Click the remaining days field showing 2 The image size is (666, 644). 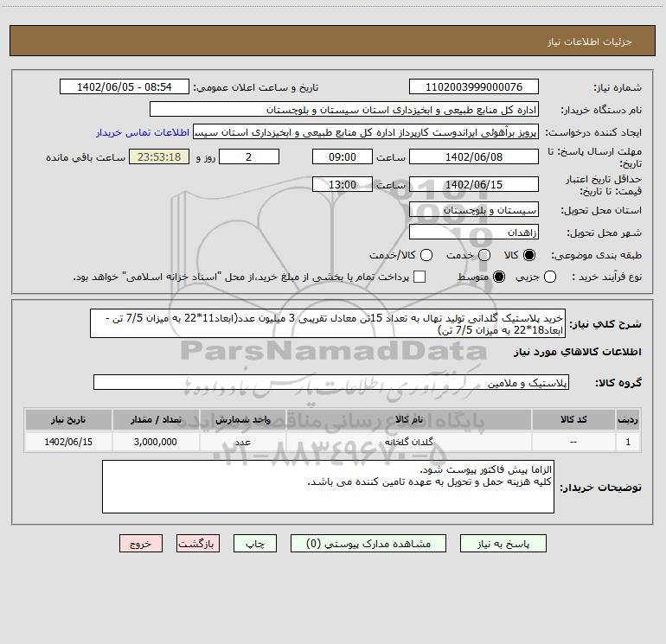pos(249,156)
